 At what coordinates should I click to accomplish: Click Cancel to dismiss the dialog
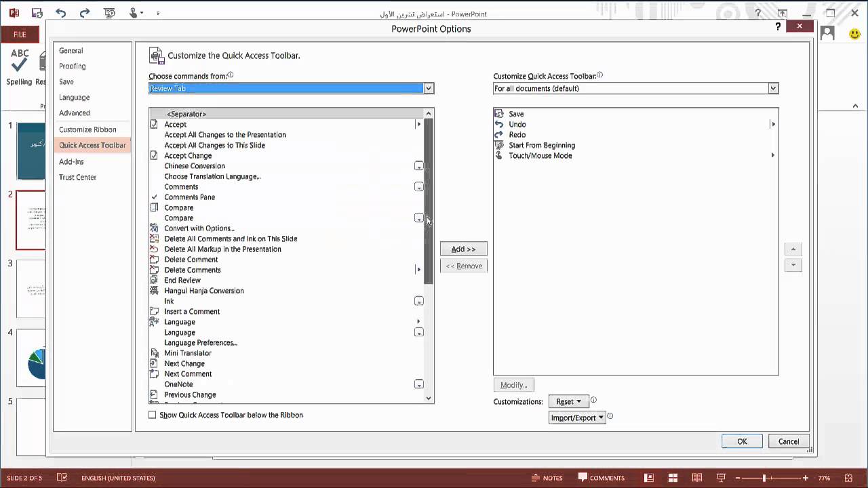click(x=789, y=441)
